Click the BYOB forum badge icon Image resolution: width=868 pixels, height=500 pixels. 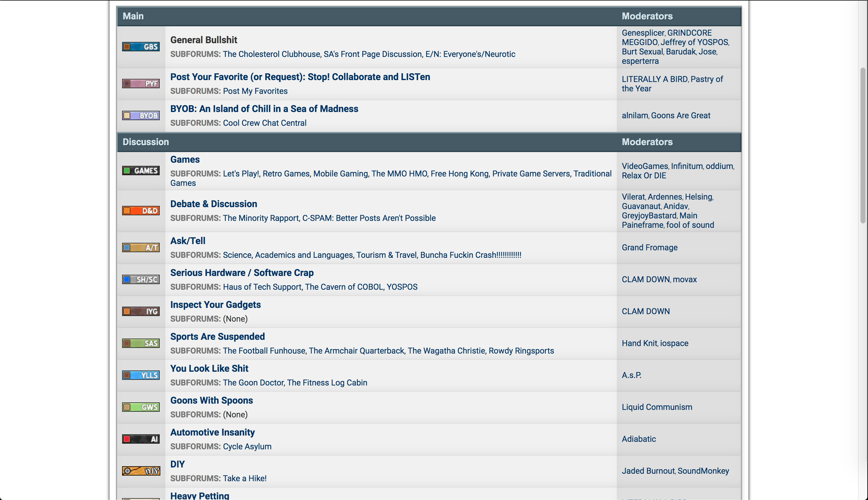[x=141, y=115]
